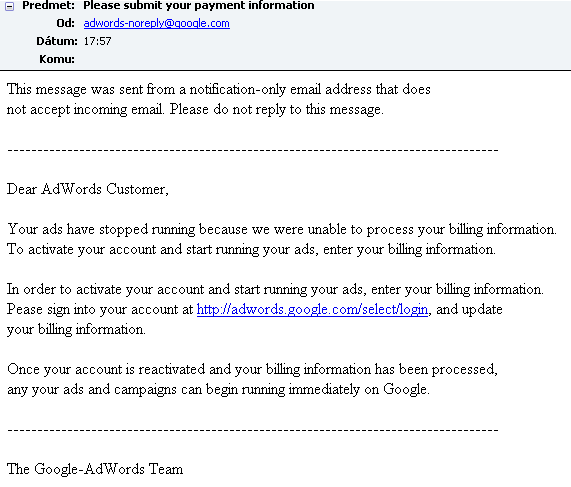Click the 'Your ads have stopped running' sentence
The width and height of the screenshot is (571, 487).
point(282,229)
